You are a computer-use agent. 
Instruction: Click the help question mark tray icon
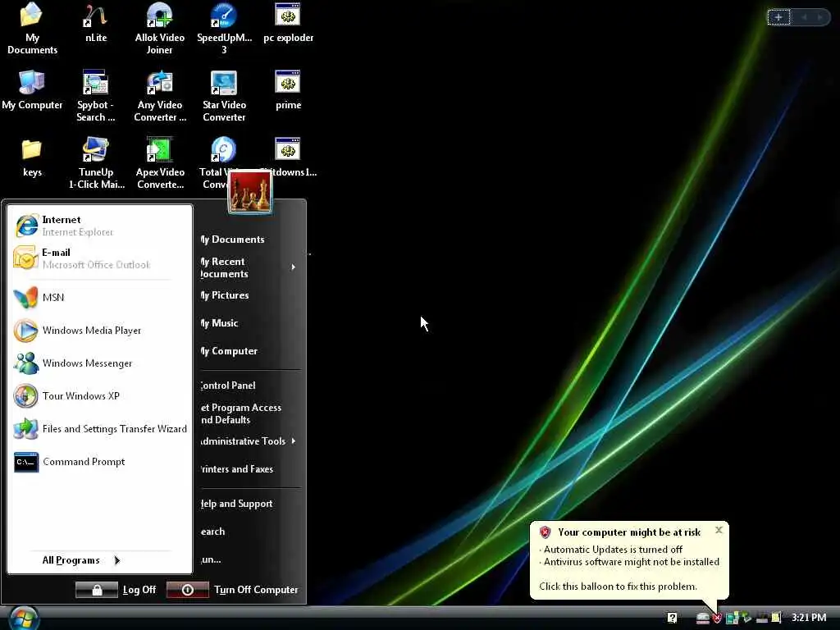click(x=673, y=618)
